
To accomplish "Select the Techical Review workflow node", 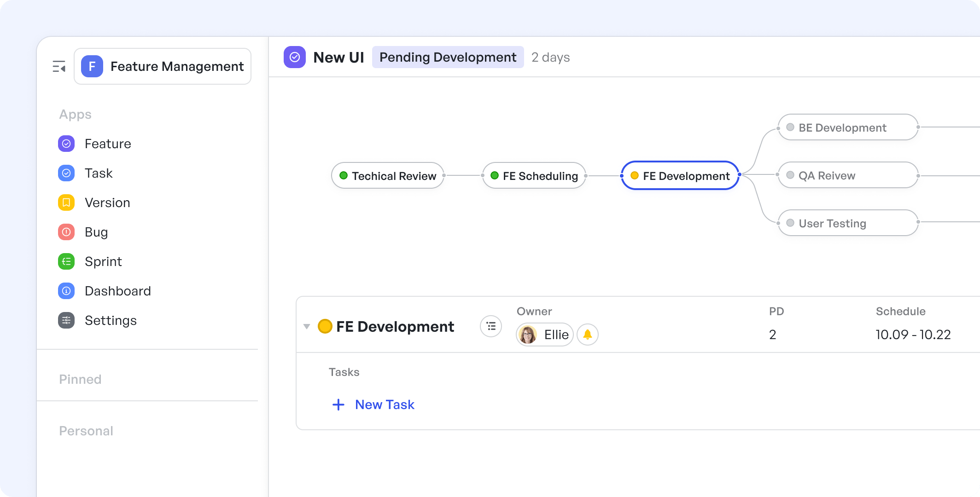I will tap(388, 176).
